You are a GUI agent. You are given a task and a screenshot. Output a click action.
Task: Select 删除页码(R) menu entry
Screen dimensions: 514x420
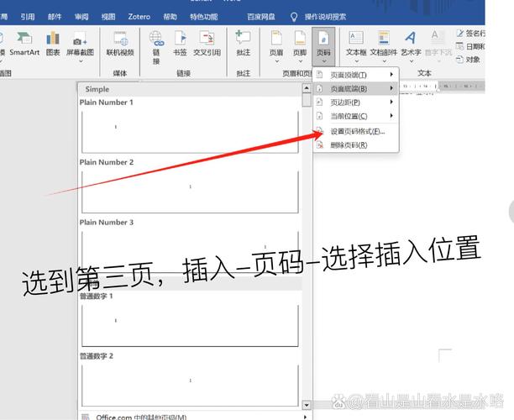click(356, 145)
